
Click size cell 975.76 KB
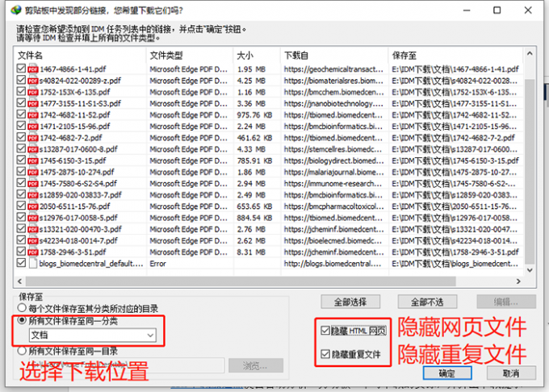point(254,115)
